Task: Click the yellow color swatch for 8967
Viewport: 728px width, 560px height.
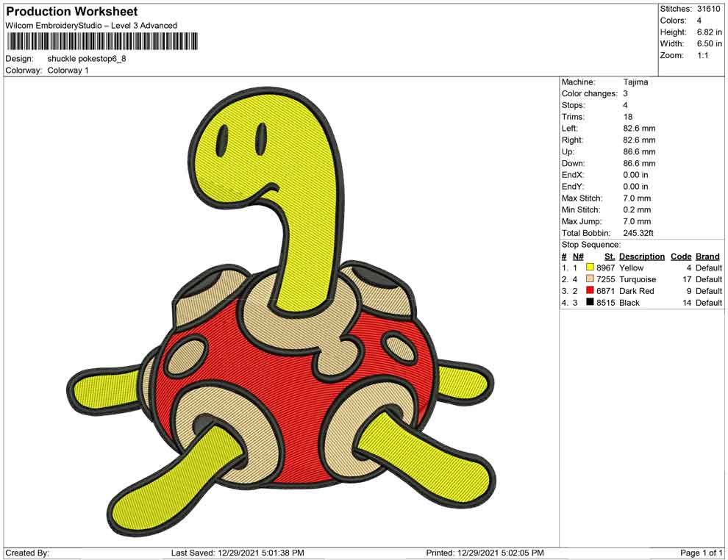Action: coord(590,268)
